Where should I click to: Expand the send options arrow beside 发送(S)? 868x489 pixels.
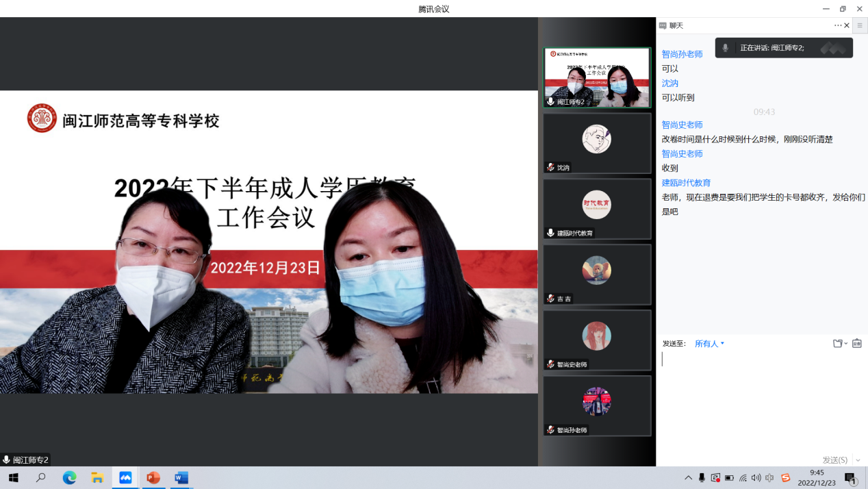pos(858,460)
